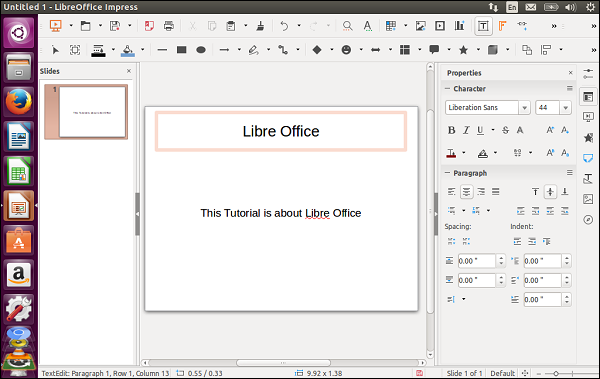
Task: Open the font color dropdown arrow
Action: pos(464,153)
